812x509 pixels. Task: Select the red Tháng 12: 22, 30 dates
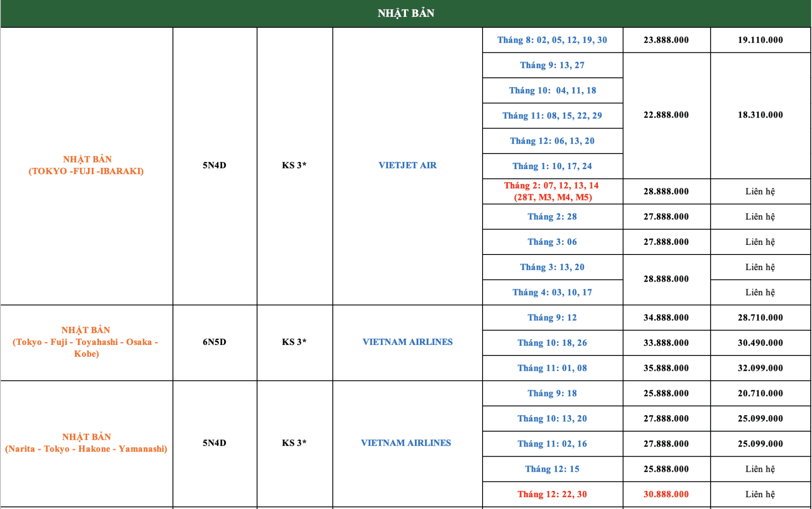click(x=552, y=494)
